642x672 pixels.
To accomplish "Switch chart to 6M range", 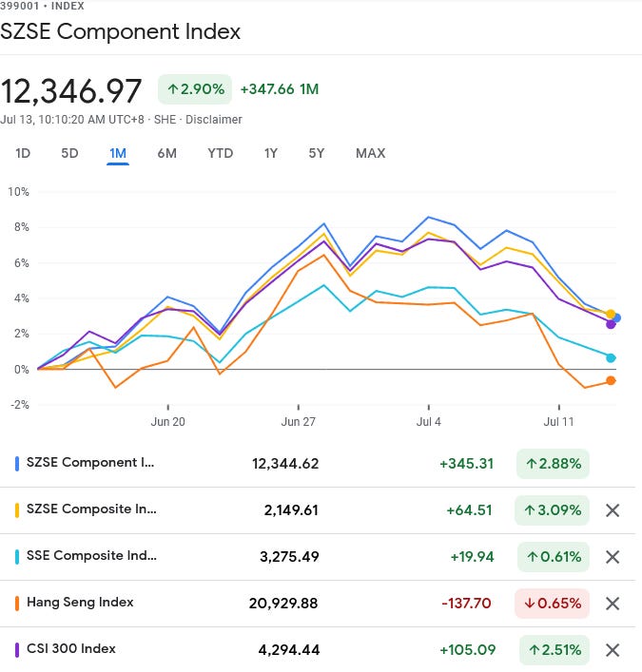I will click(x=166, y=153).
